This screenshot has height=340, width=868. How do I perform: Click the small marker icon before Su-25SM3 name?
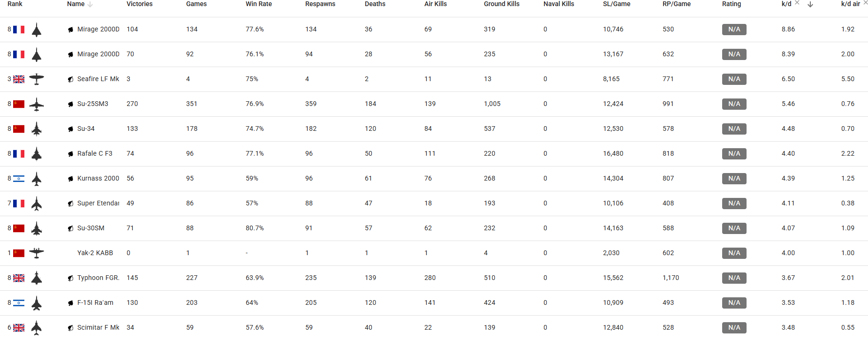coord(70,104)
